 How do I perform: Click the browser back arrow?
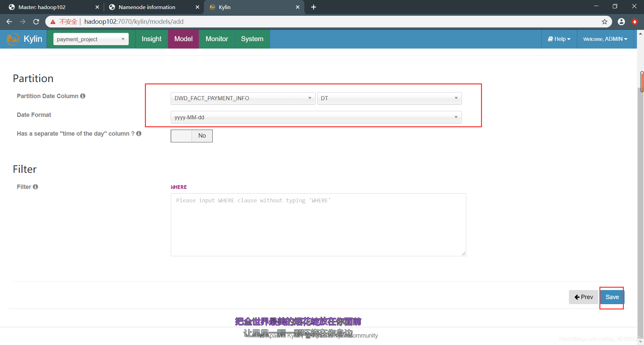(x=9, y=22)
